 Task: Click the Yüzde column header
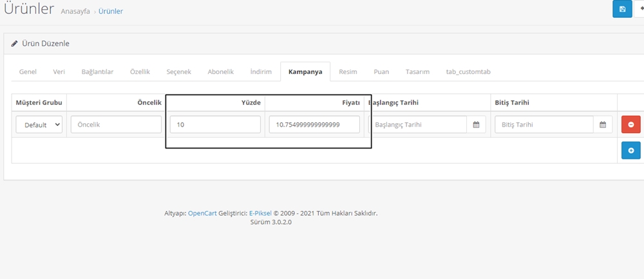tap(251, 102)
